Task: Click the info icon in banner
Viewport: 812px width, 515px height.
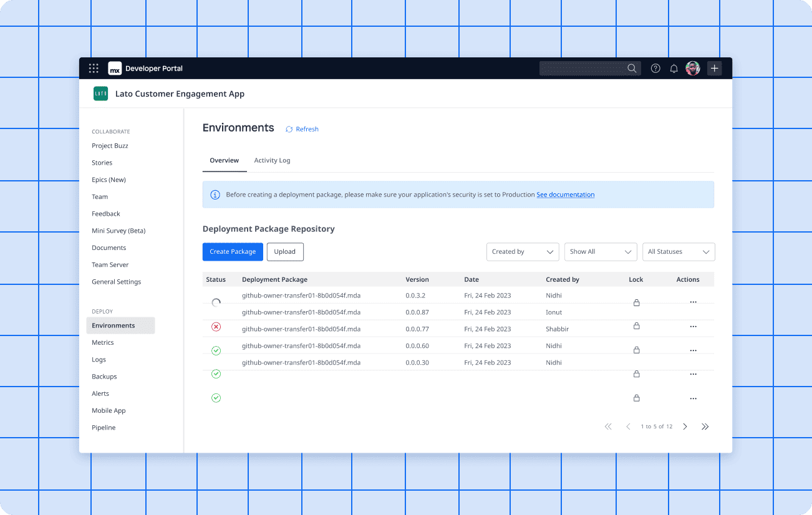Action: (x=215, y=195)
